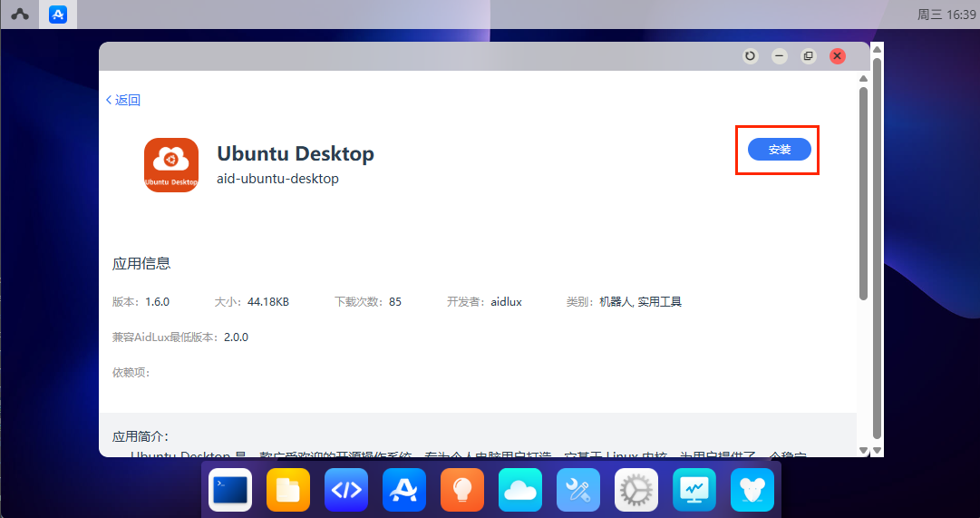Screen dimensions: 980x518
Task: Go back via the 返回 link
Action: (x=123, y=100)
